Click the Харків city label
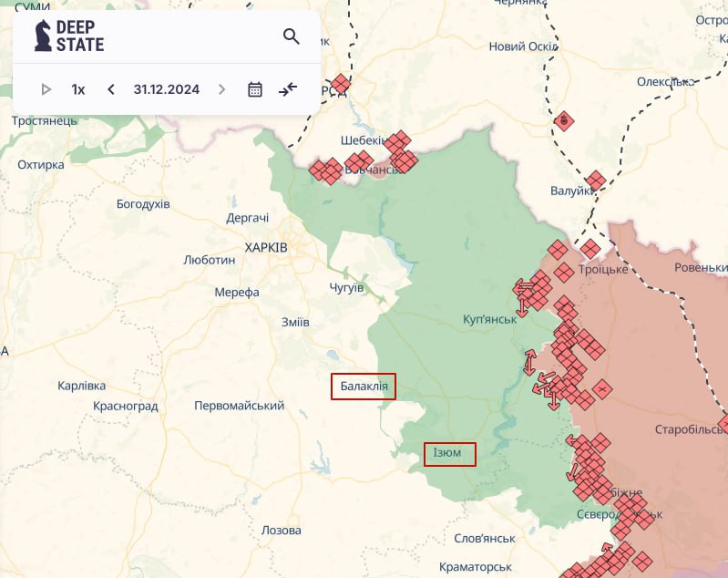The image size is (728, 578). pos(266,248)
